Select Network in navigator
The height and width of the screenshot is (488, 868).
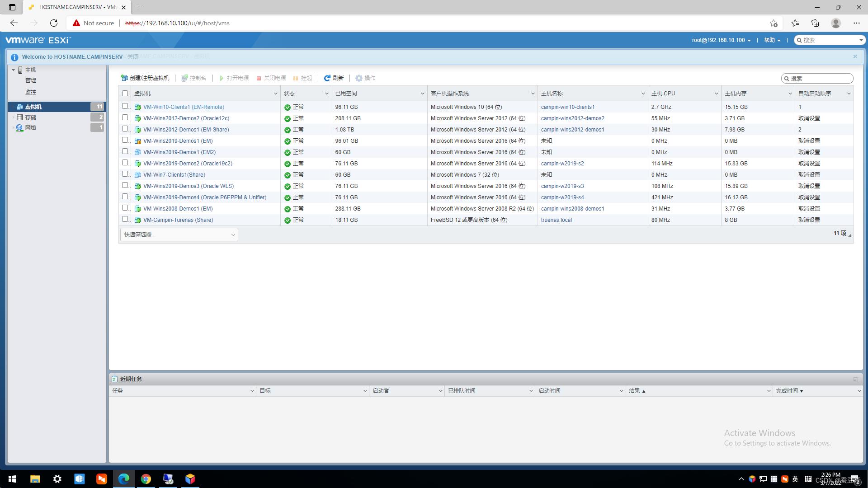click(57, 128)
